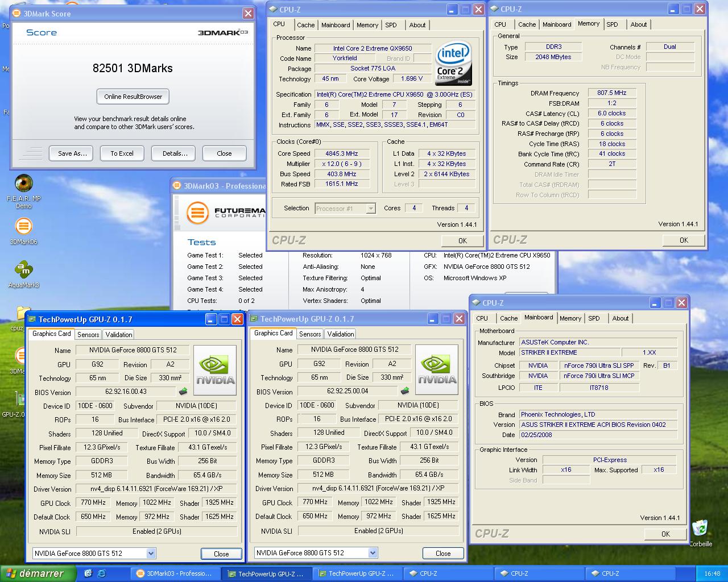This screenshot has height=582, width=728.
Task: Click the Intel Core 2 Extreme logo in CPU-Z
Action: [x=453, y=63]
